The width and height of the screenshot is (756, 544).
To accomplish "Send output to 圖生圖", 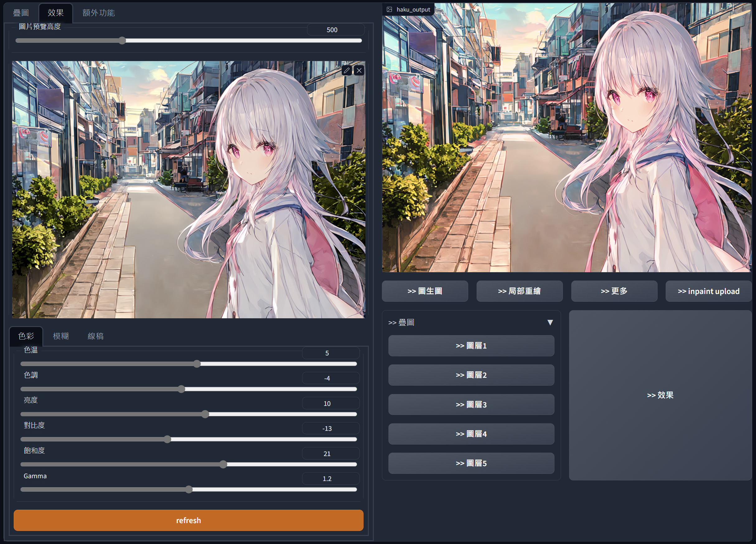I will 425,291.
